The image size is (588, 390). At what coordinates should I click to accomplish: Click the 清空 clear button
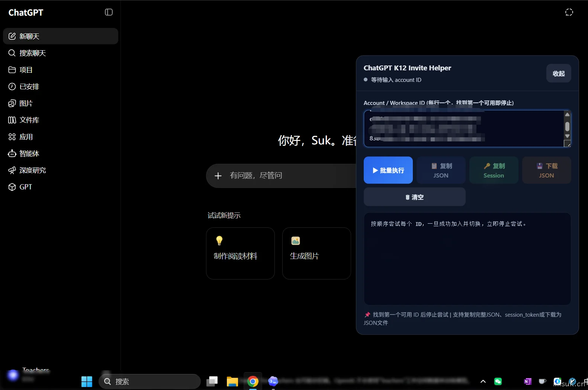(415, 197)
